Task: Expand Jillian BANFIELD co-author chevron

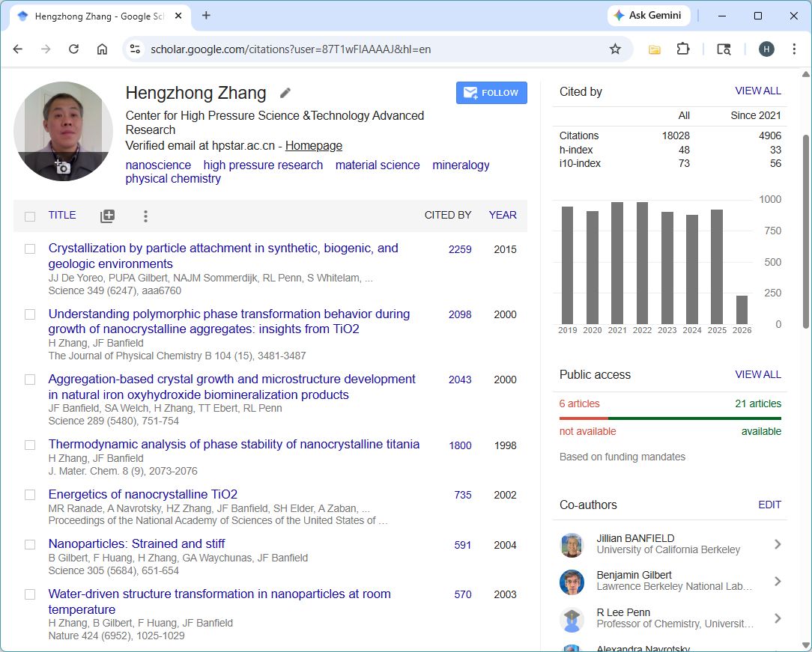Action: 778,544
